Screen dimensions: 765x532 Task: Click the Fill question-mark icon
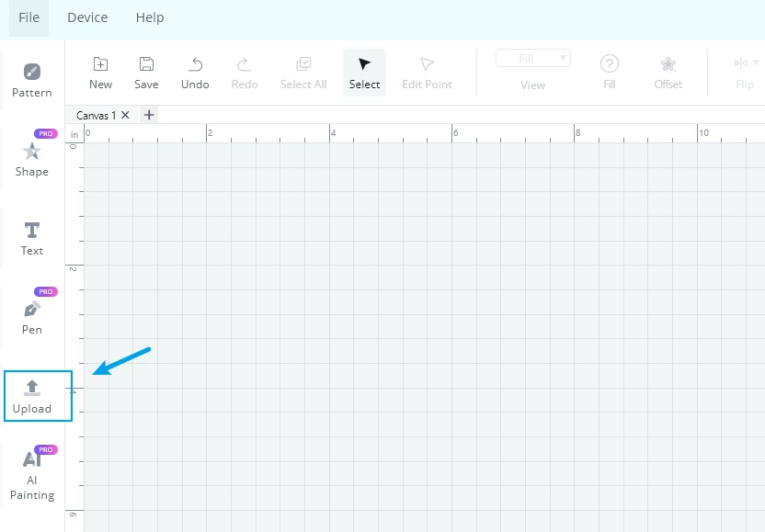(x=610, y=64)
